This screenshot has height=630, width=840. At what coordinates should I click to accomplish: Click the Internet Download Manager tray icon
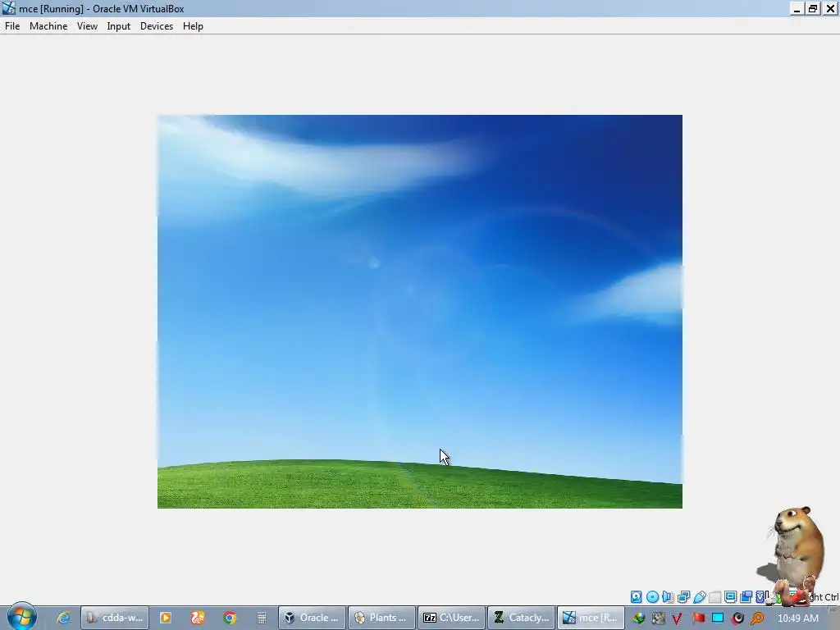638,619
